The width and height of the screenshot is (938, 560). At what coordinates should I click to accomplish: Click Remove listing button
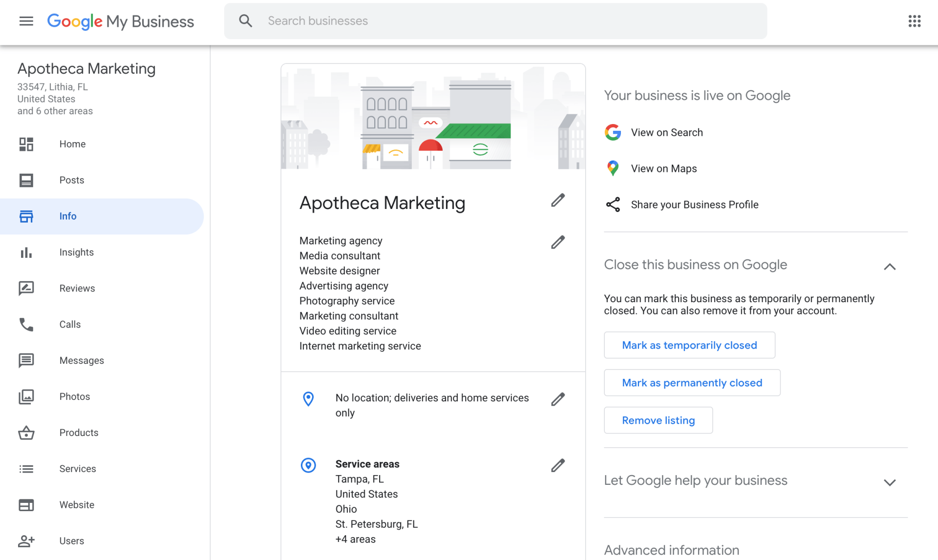[658, 420]
